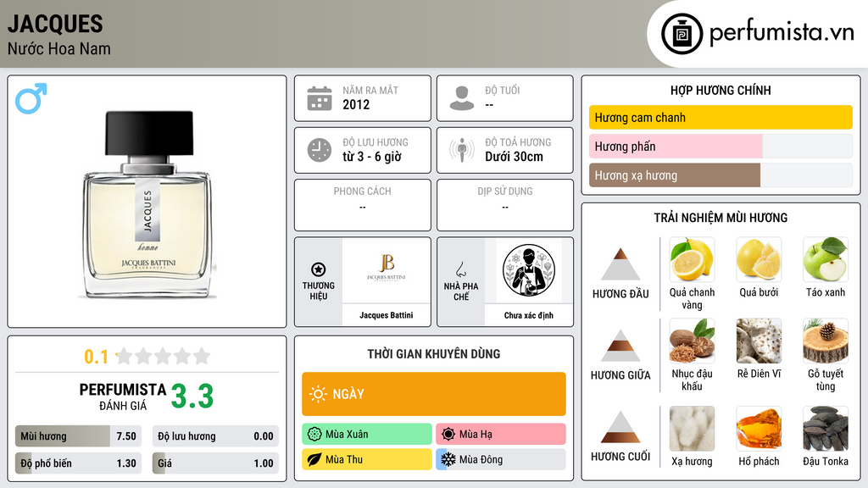Viewport: 868px width, 488px height.
Task: Click the Hương cuối pyramid icon
Action: 620,427
